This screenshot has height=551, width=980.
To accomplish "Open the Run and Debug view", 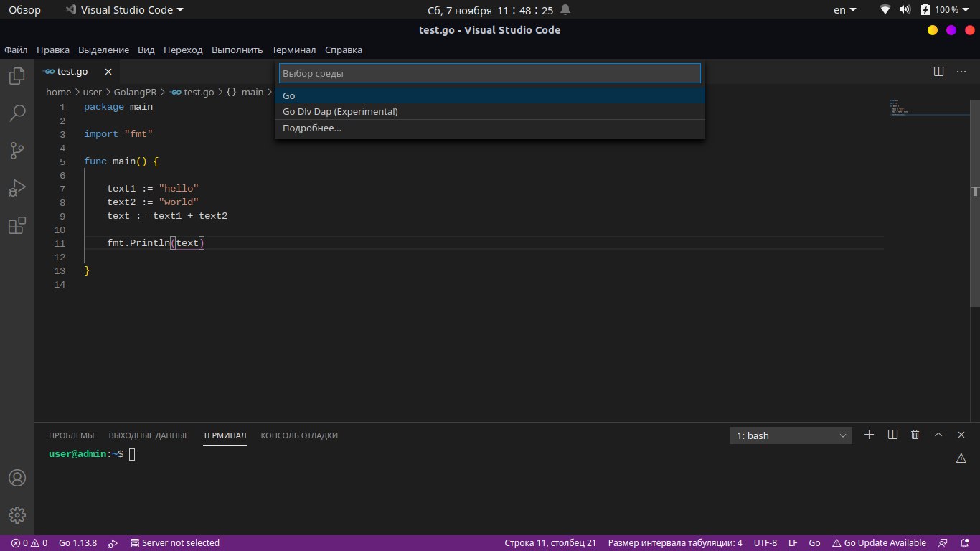I will coord(17,188).
